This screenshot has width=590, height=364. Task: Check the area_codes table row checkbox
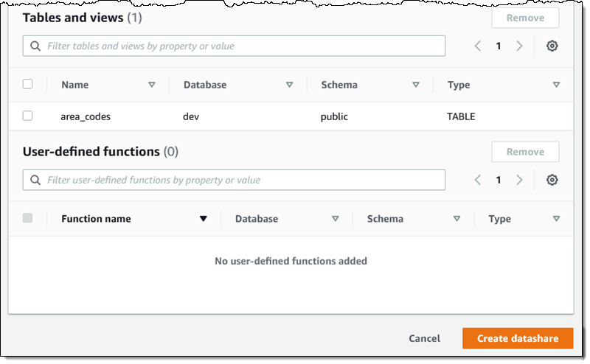27,116
